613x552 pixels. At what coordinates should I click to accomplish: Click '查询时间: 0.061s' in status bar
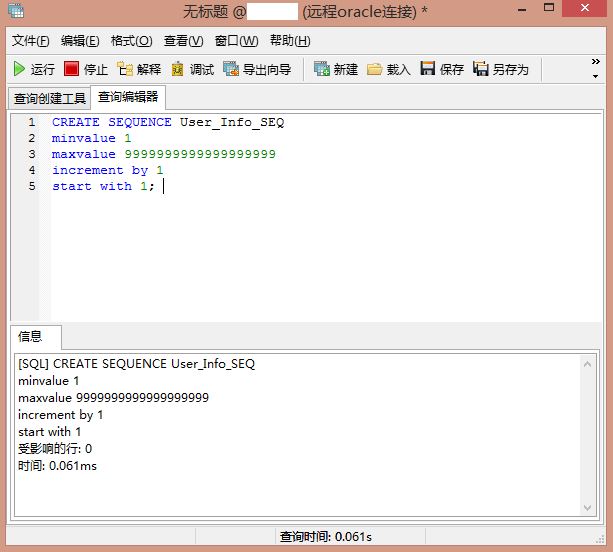(326, 536)
